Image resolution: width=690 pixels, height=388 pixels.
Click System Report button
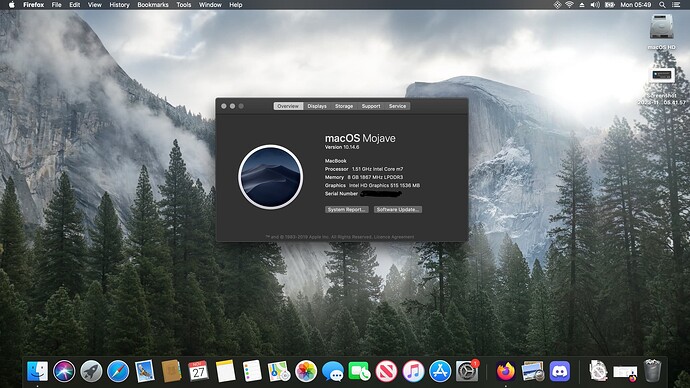point(347,209)
